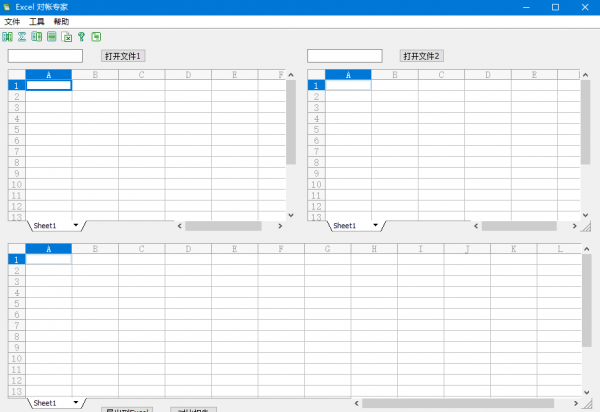Select Sheet1 tab in bottom result grid

(x=45, y=403)
